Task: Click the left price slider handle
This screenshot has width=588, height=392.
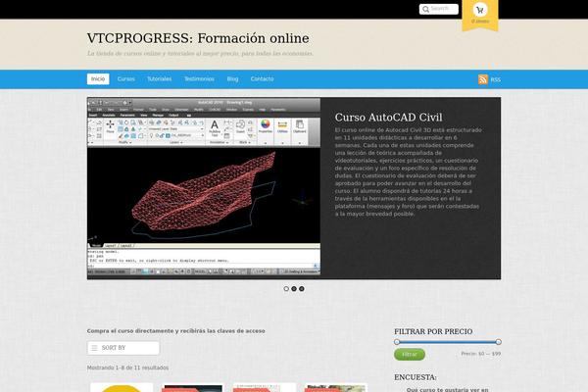Action: tap(397, 342)
